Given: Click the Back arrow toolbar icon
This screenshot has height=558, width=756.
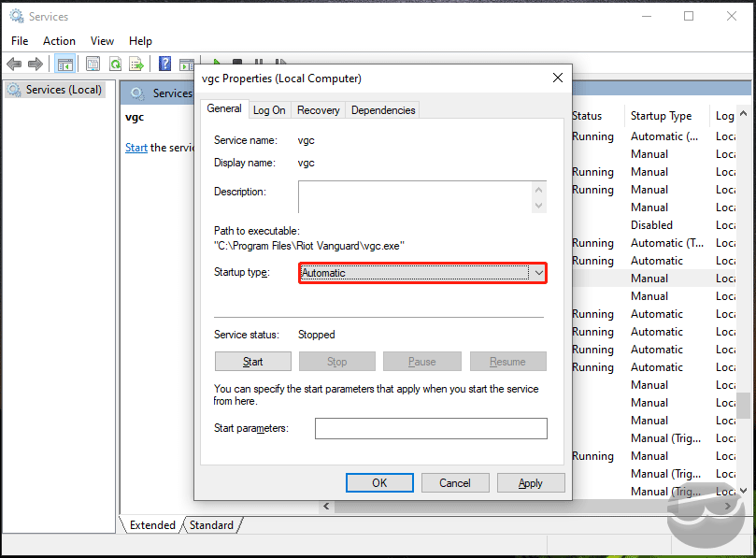Looking at the screenshot, I should click(x=14, y=64).
